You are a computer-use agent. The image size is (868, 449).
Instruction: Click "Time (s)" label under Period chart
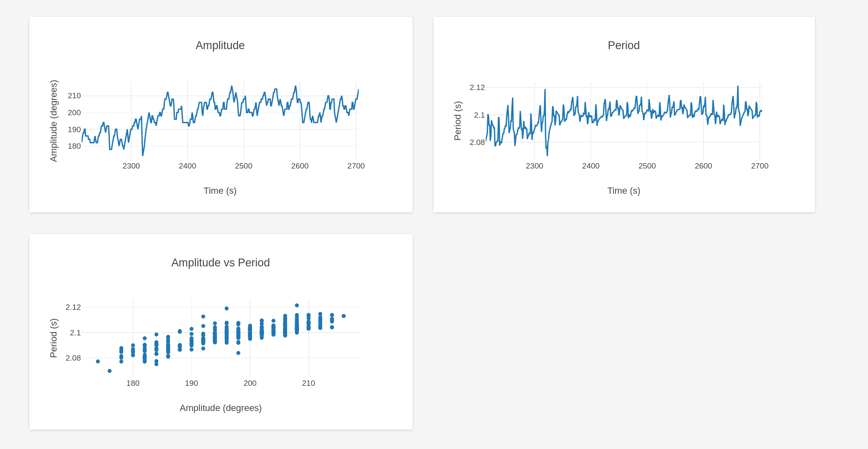tap(623, 191)
